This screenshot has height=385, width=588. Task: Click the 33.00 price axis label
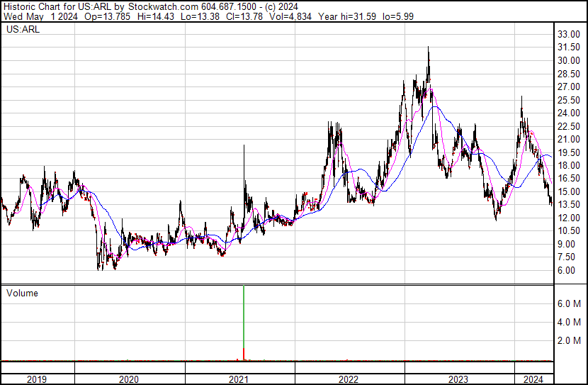[569, 34]
